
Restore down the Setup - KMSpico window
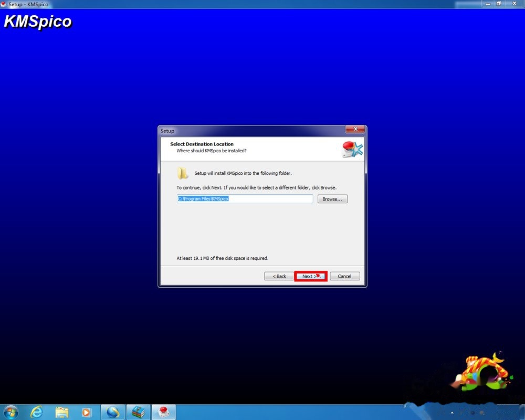[499, 4]
